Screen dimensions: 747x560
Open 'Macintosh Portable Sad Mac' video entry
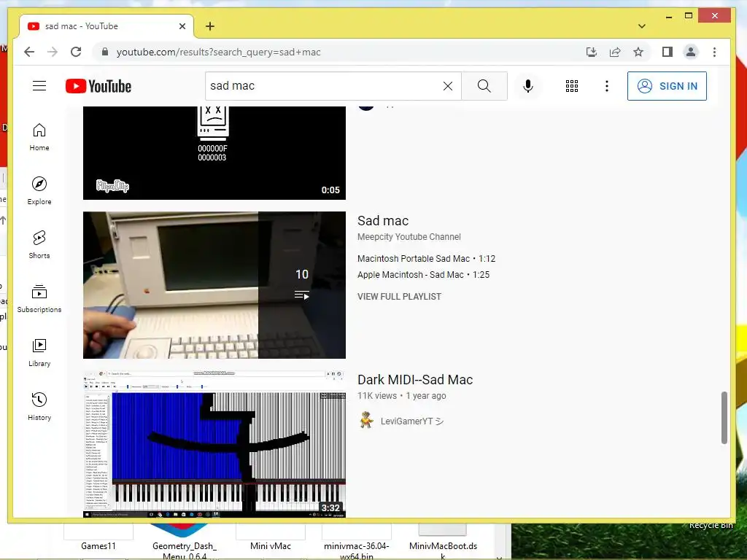coord(426,259)
